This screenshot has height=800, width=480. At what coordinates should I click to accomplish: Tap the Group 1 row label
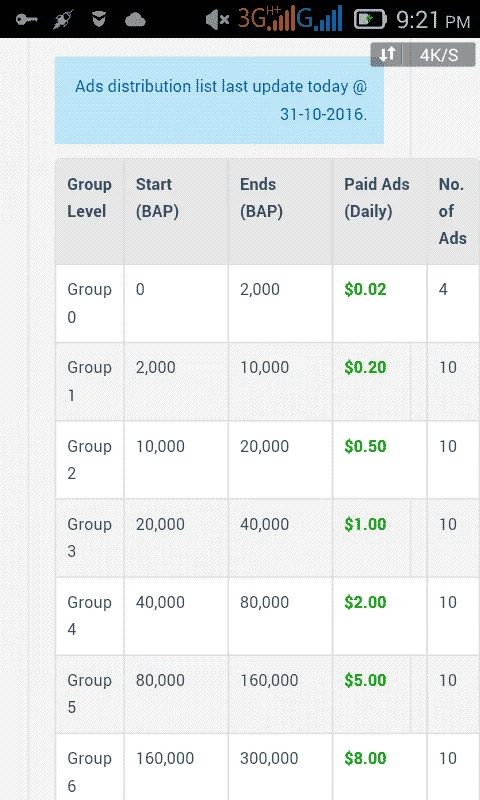tap(89, 381)
